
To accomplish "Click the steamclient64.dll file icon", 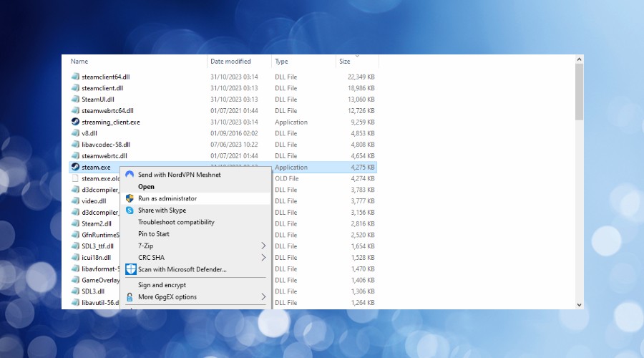I will (x=75, y=77).
